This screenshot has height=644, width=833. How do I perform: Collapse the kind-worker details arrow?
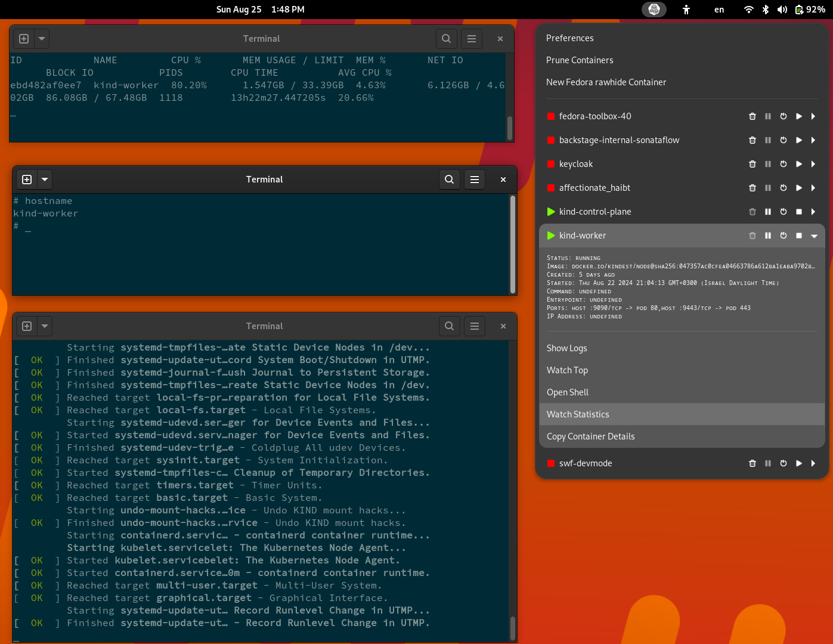[814, 236]
